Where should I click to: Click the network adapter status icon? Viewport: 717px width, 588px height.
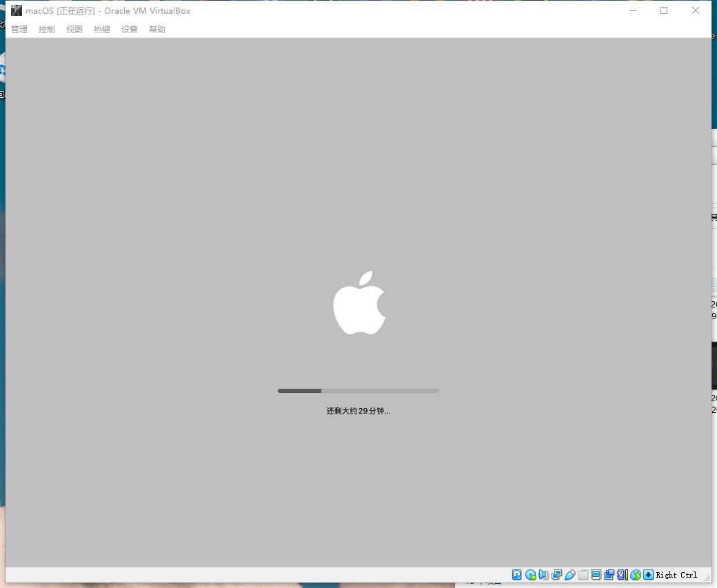pos(555,574)
